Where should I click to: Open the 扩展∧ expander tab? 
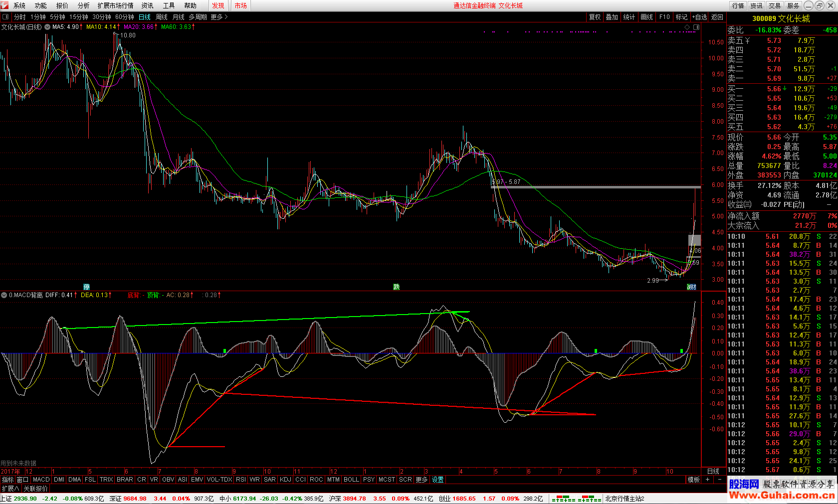click(x=10, y=489)
